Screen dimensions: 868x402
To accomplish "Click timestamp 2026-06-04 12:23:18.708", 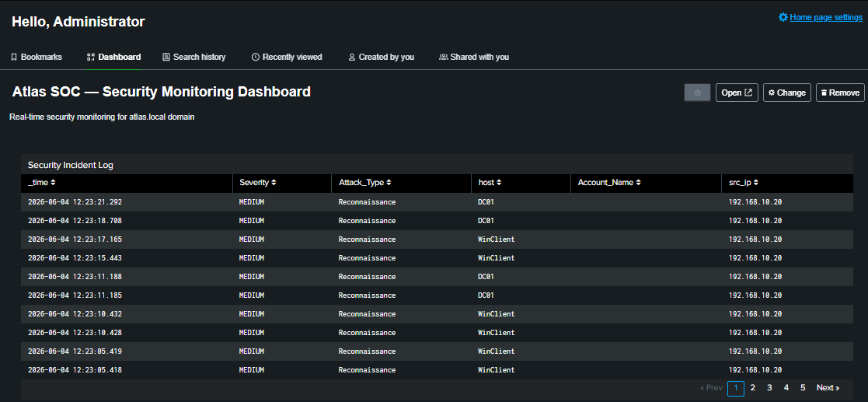I will click(x=75, y=221).
